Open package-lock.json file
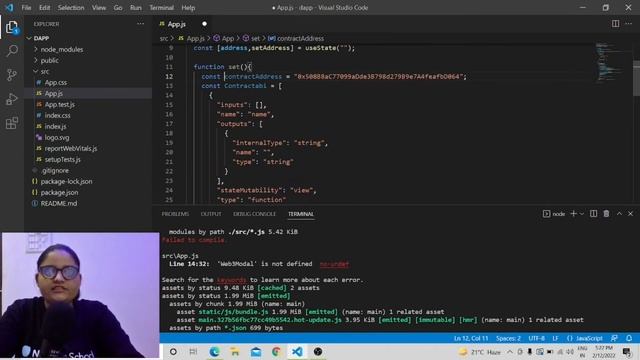 pos(66,182)
